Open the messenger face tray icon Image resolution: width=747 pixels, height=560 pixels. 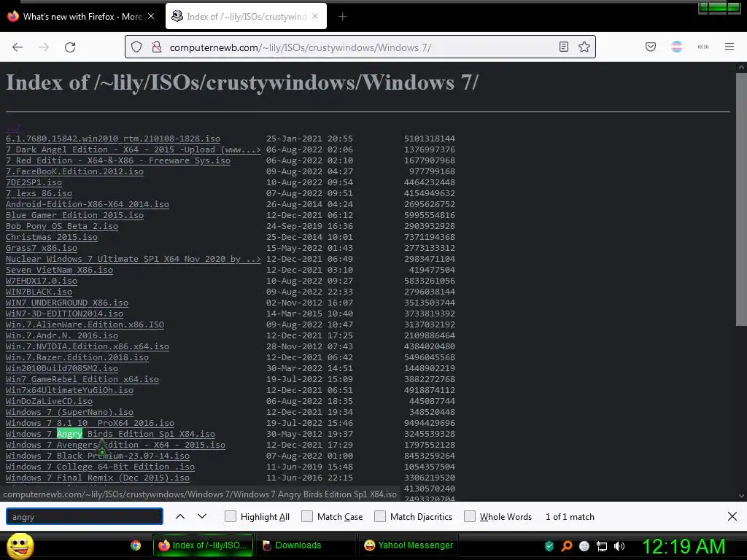584,546
